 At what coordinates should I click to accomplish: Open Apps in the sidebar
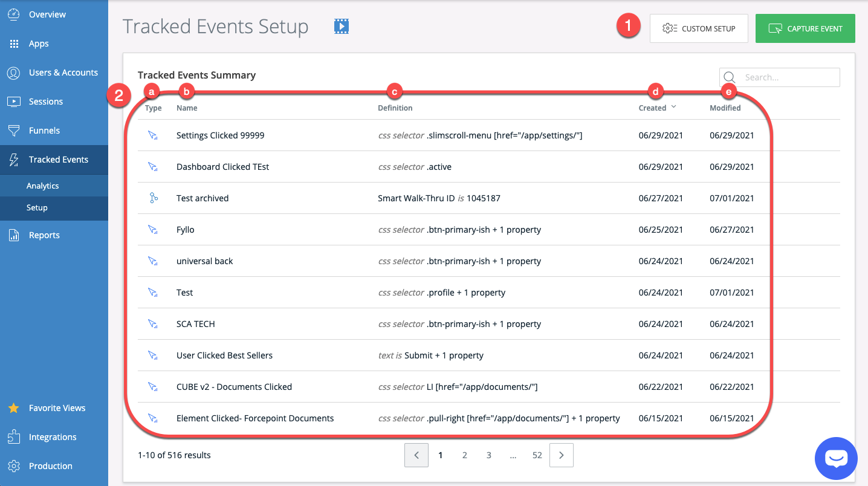click(x=54, y=44)
